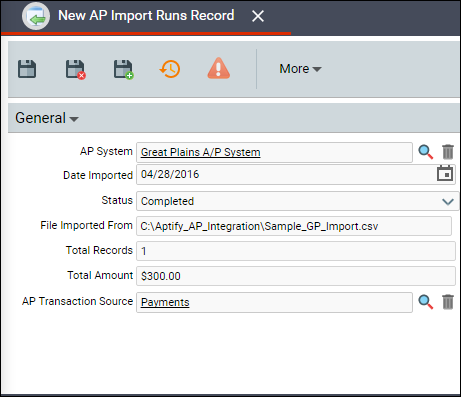Open the More toolbar dropdown
461x397 pixels.
(300, 69)
